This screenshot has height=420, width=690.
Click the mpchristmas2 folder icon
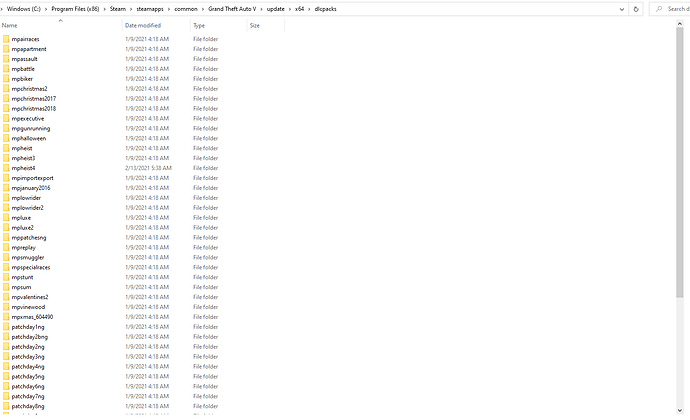tap(6, 88)
